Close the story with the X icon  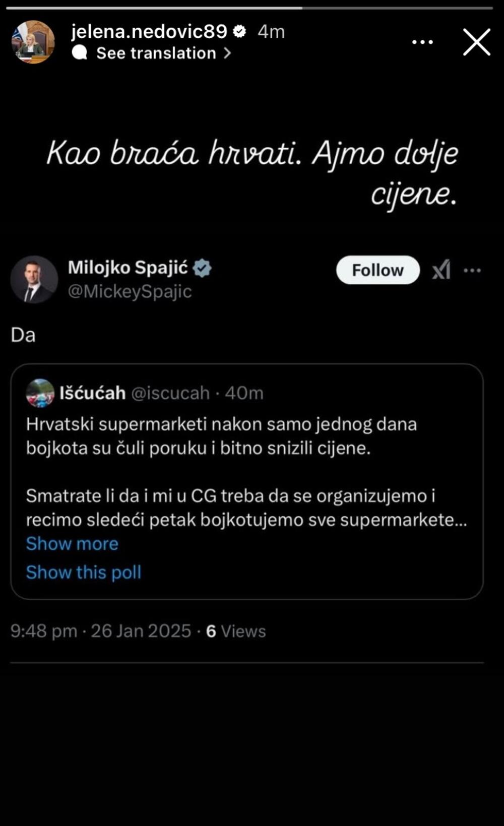click(x=476, y=42)
